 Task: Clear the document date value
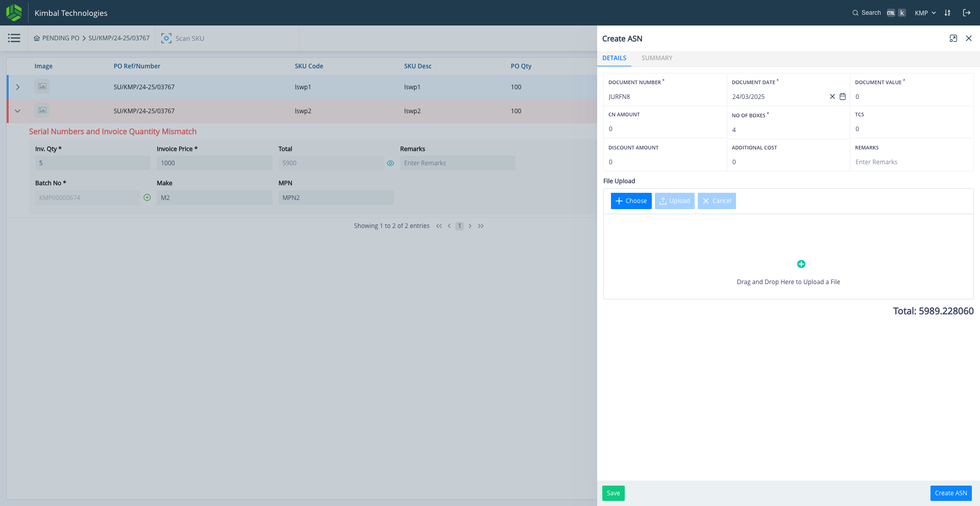832,96
